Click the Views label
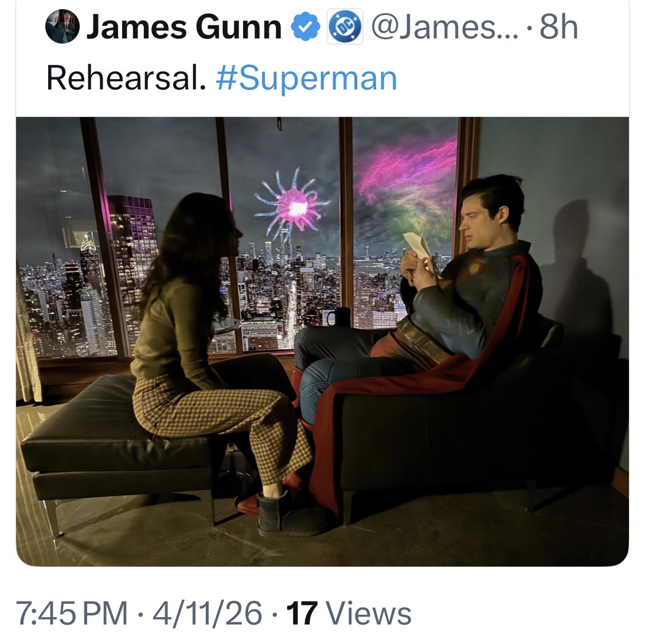 pyautogui.click(x=369, y=613)
